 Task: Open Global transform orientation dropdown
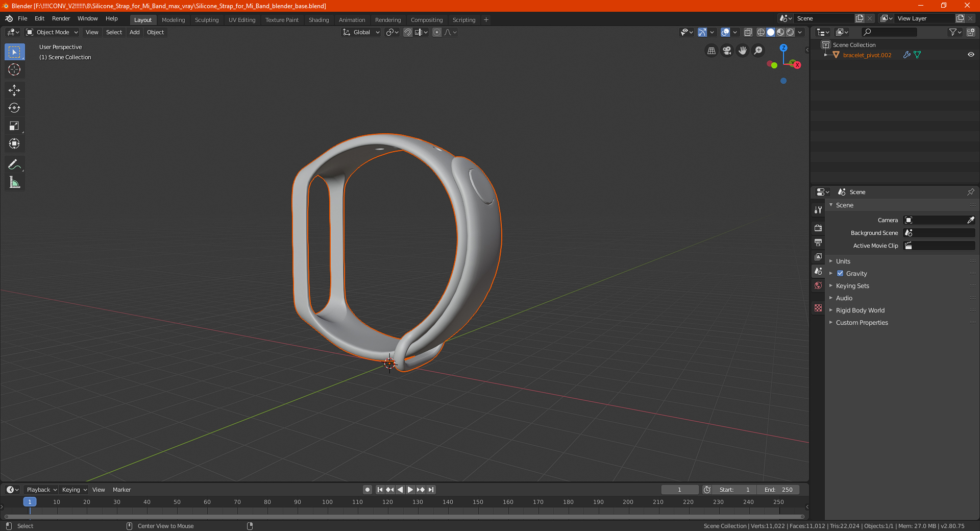[361, 32]
